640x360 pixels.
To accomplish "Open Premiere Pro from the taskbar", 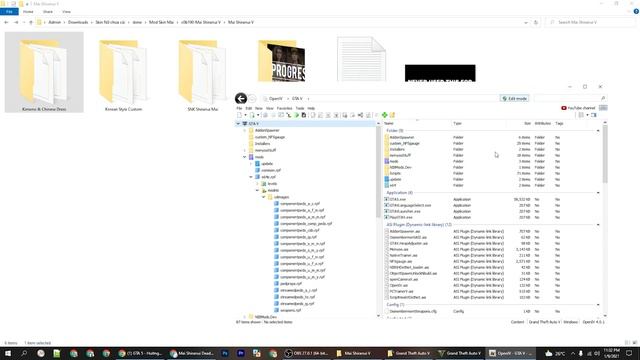I will tap(241, 353).
